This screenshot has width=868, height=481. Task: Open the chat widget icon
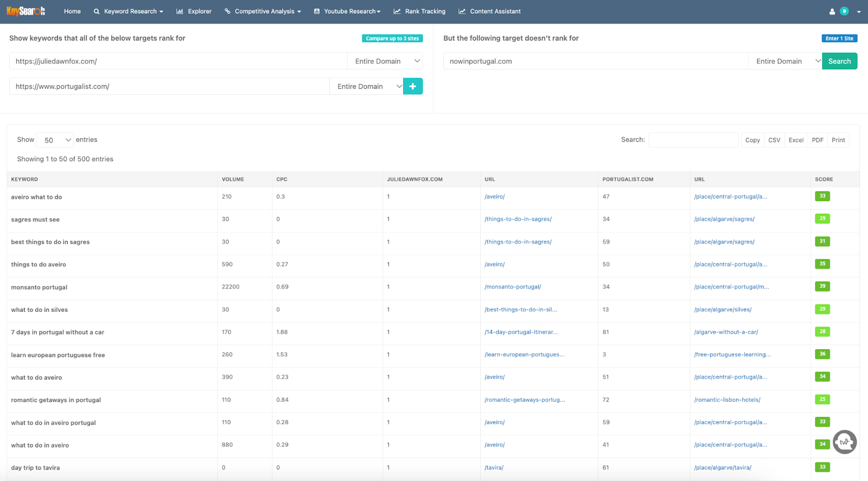click(x=845, y=442)
